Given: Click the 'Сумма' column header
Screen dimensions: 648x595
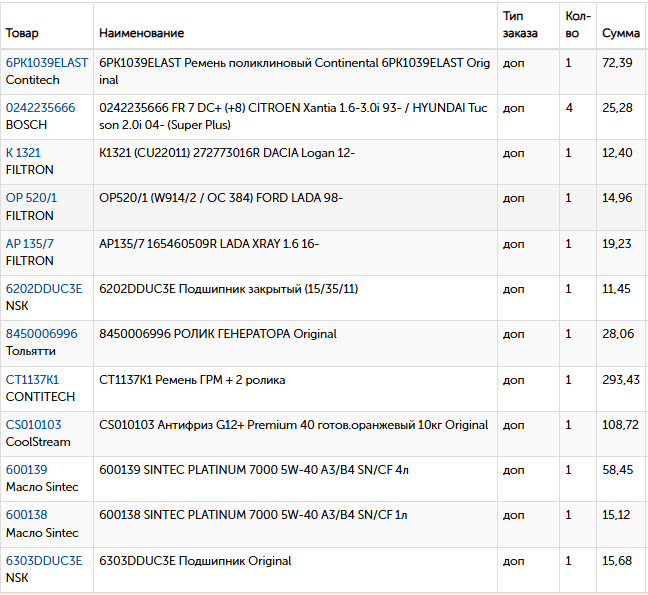Looking at the screenshot, I should (621, 33).
